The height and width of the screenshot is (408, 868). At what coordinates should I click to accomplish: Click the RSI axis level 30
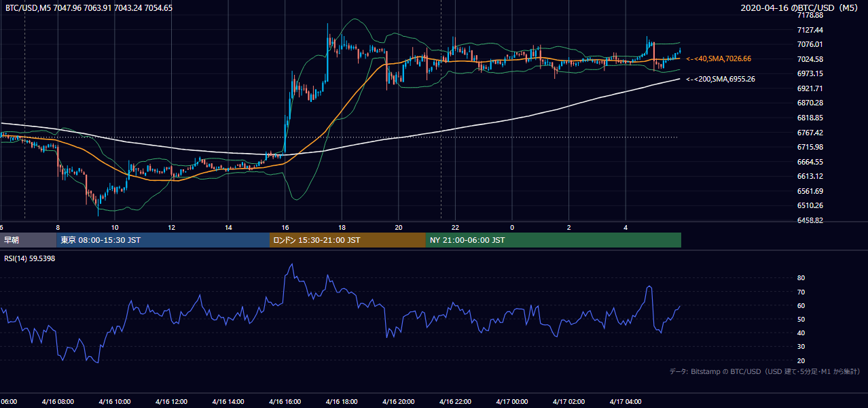[x=801, y=347]
